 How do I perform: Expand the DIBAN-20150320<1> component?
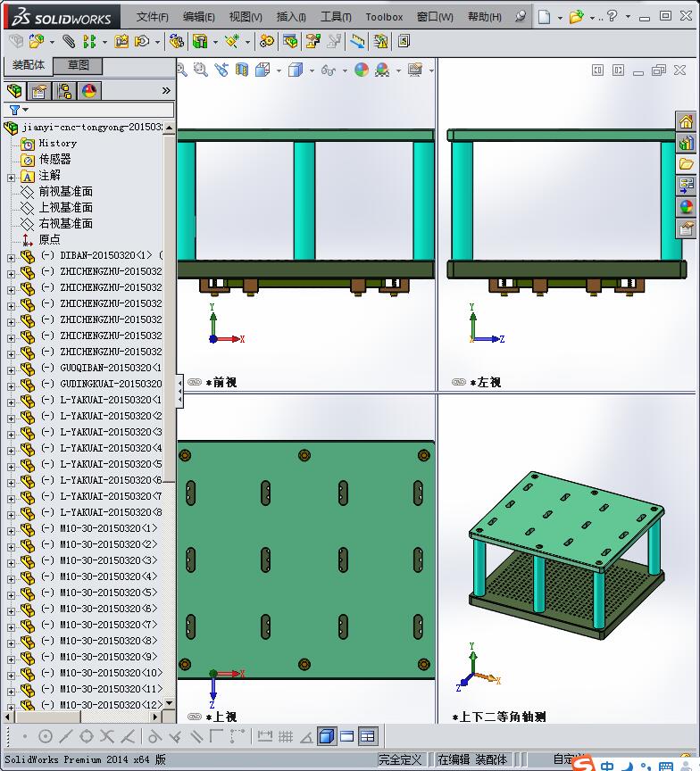[11, 258]
